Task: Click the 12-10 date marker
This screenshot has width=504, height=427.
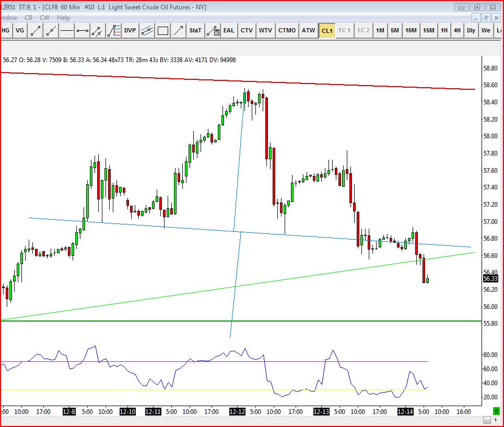Action: pyautogui.click(x=127, y=411)
